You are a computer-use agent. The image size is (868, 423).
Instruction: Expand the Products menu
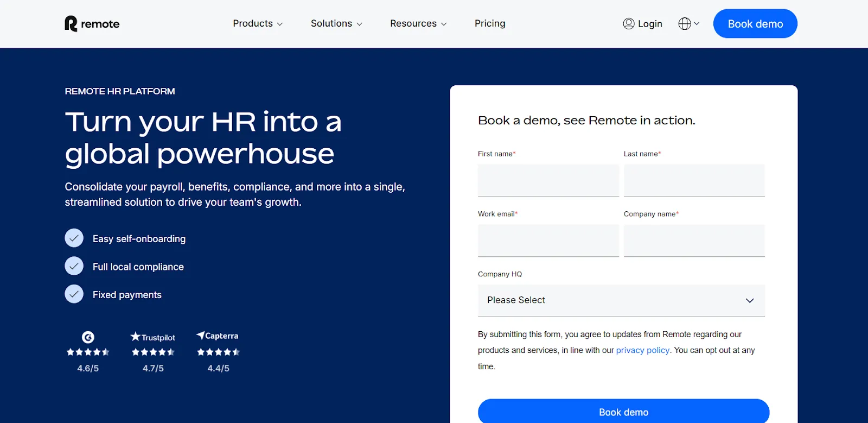[x=258, y=23]
